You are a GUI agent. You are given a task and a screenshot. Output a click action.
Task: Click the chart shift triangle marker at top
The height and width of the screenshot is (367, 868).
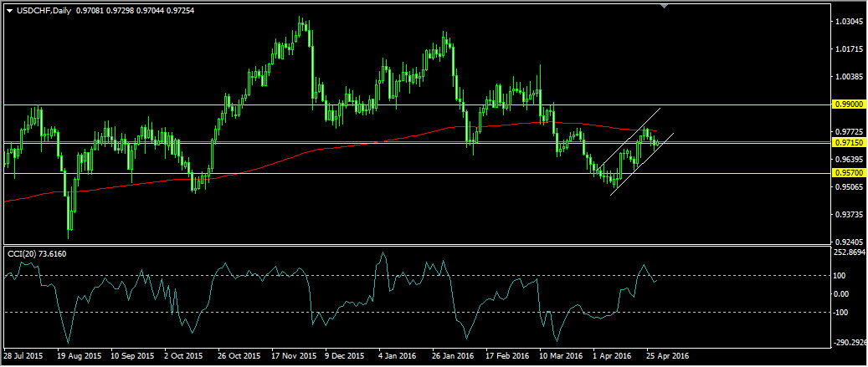(x=664, y=6)
